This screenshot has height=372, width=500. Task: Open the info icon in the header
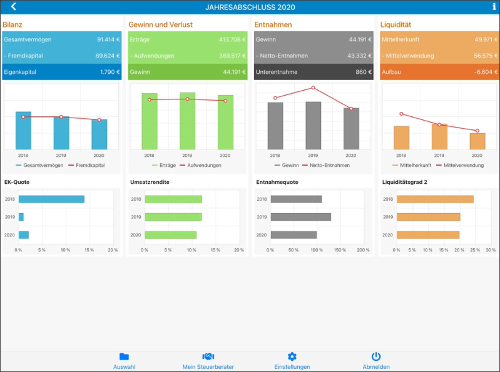(494, 6)
